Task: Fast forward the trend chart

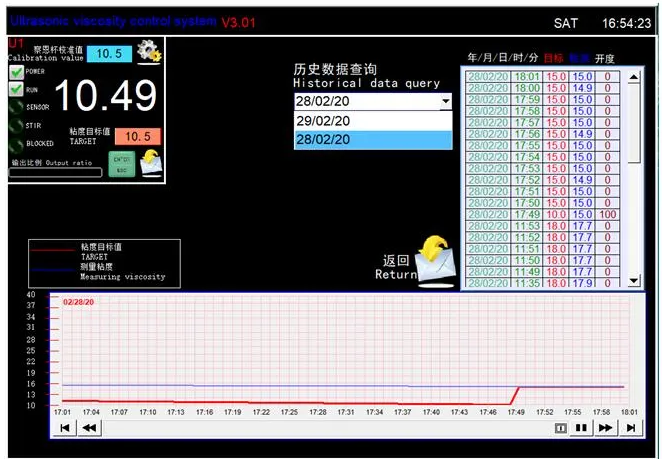Action: click(x=606, y=428)
